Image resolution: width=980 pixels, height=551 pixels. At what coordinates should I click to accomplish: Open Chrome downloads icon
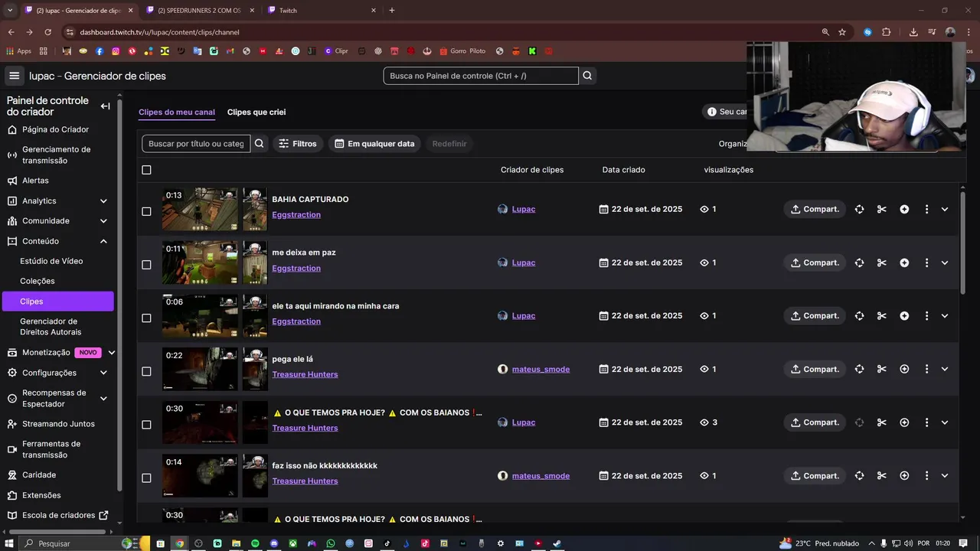click(913, 32)
